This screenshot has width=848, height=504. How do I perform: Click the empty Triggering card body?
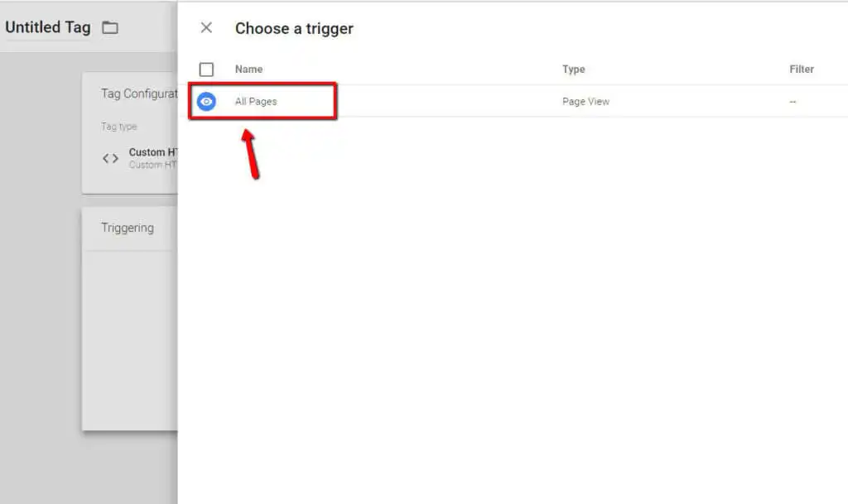tap(130, 340)
